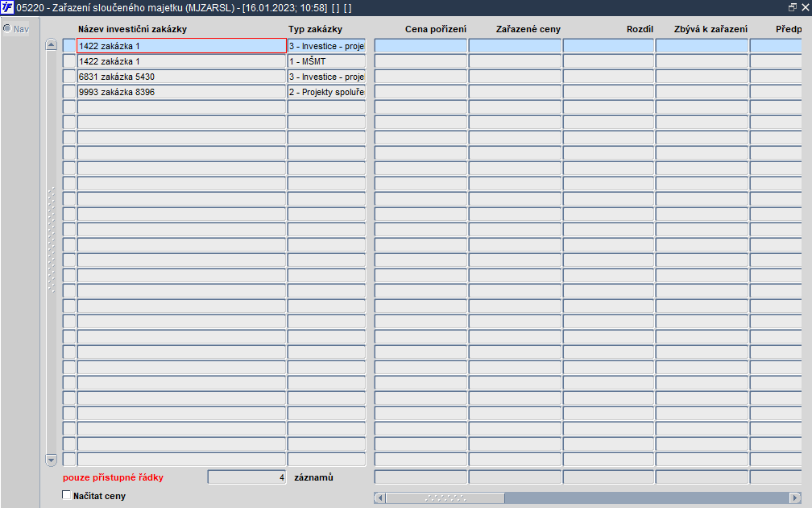
Task: Click Zařazené ceny total field at bottom
Action: (515, 477)
